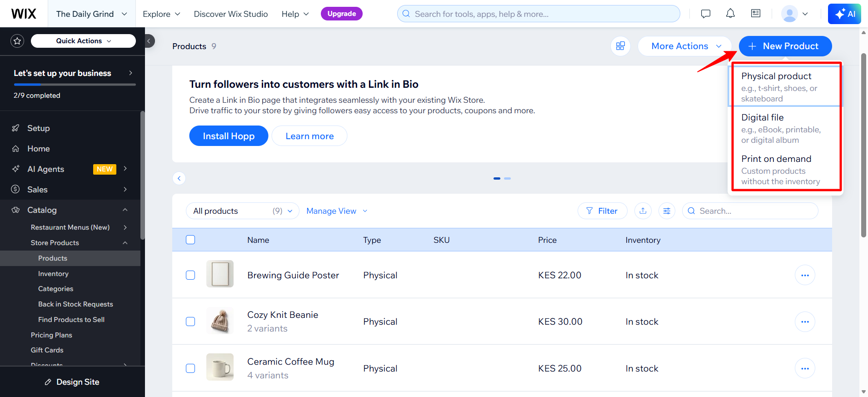Open Find Products to Sell
Screen dimensions: 868x397
[x=71, y=319]
